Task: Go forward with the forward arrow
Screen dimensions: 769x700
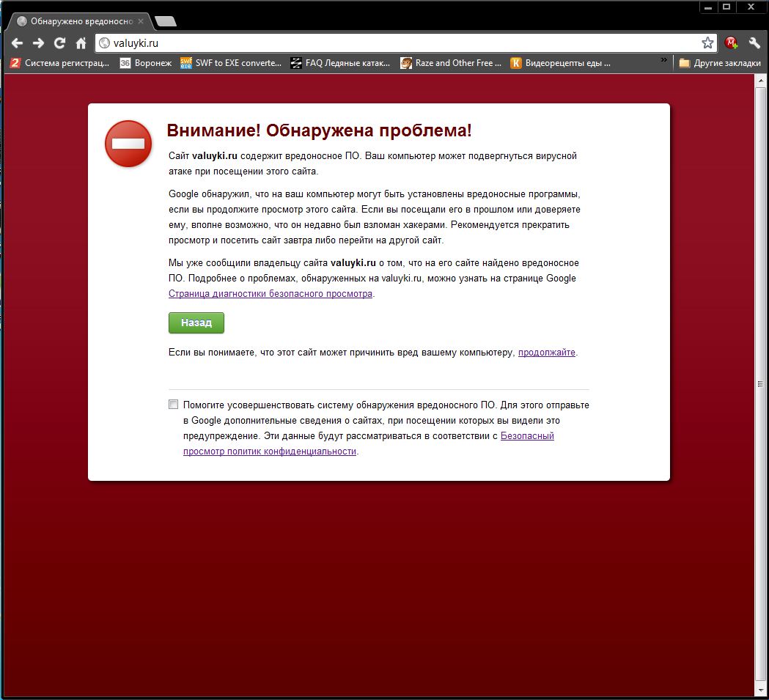Action: 38,43
